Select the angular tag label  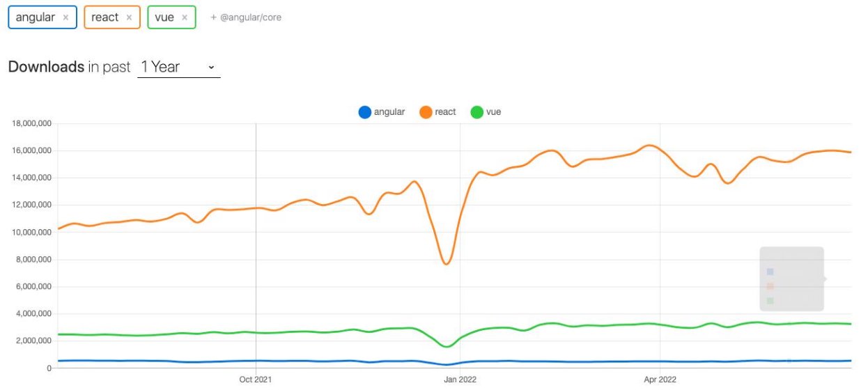(35, 17)
